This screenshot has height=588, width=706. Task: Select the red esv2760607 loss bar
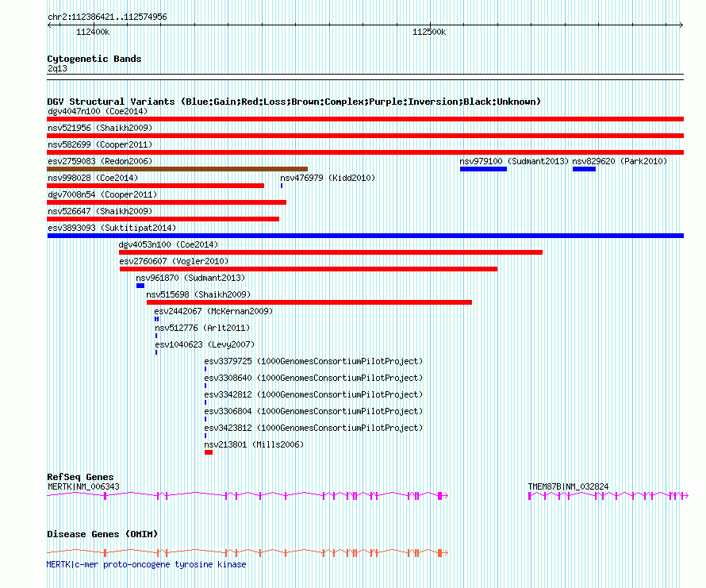click(309, 269)
